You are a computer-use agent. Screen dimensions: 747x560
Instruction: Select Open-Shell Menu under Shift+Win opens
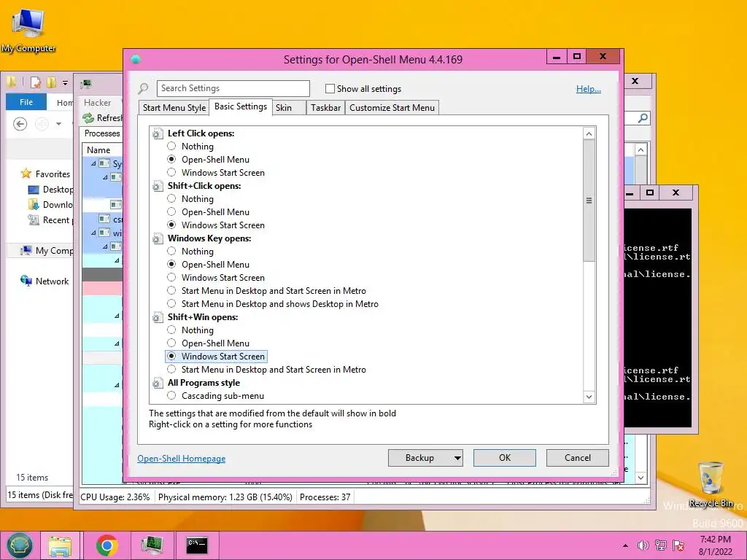click(x=171, y=343)
